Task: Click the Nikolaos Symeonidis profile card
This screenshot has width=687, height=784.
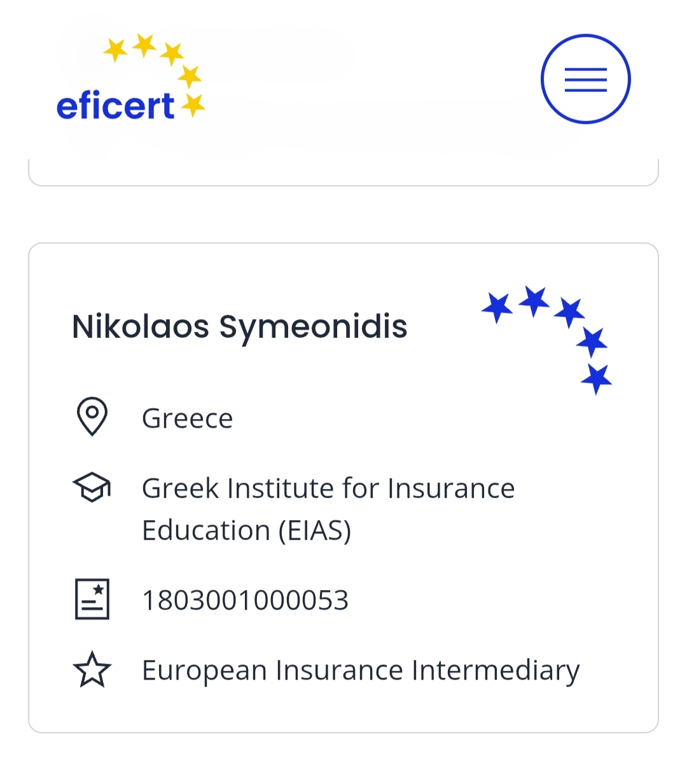Action: point(343,488)
